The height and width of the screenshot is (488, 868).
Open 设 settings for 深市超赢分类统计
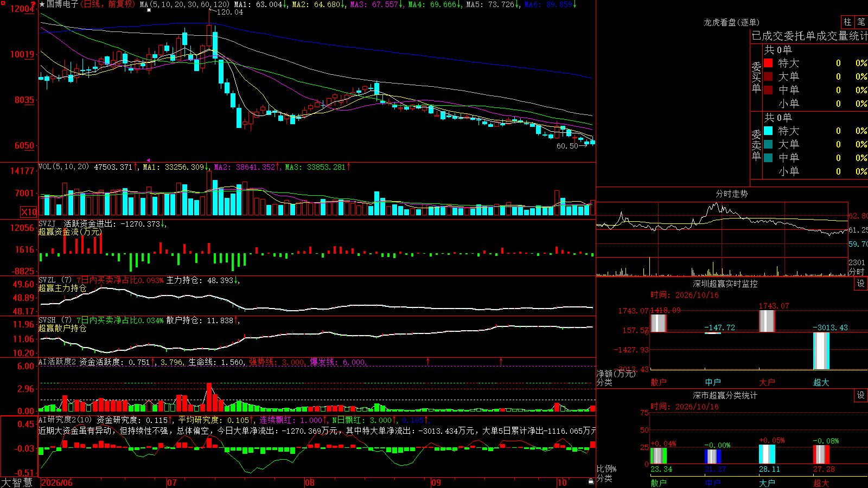pos(861,395)
